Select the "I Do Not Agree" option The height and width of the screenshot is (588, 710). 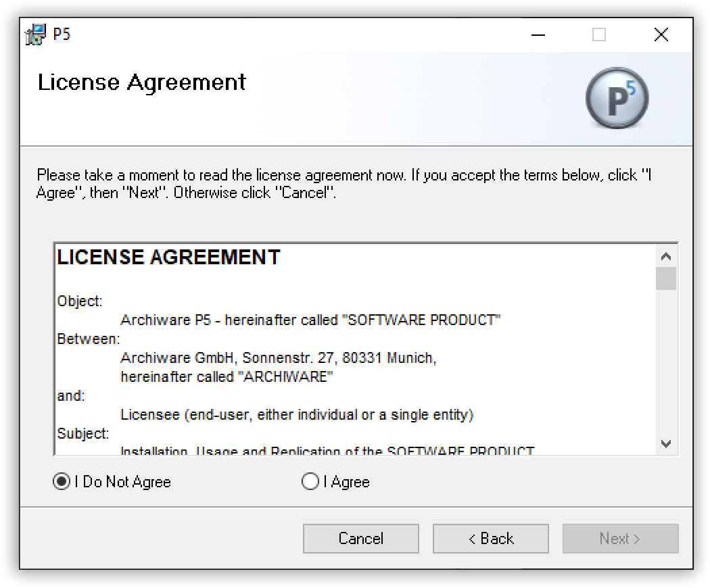pos(62,482)
